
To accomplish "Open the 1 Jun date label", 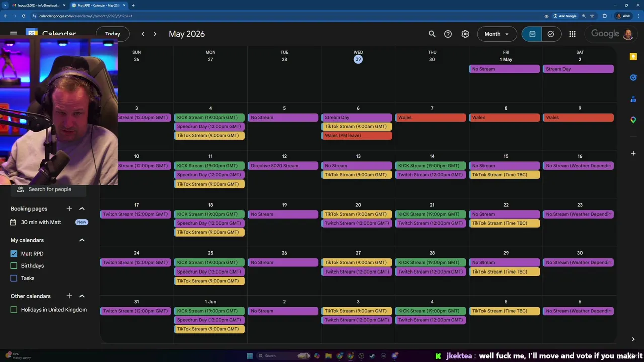I will pyautogui.click(x=210, y=302).
